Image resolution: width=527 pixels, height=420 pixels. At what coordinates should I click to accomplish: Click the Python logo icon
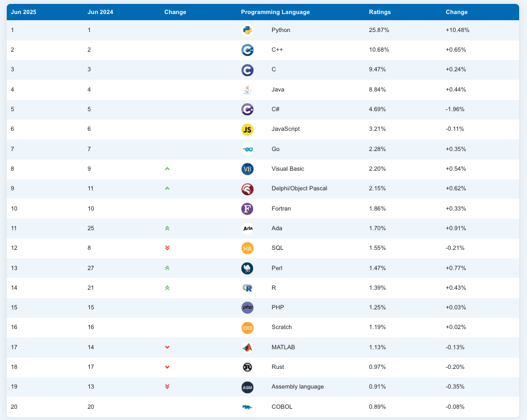pyautogui.click(x=247, y=30)
